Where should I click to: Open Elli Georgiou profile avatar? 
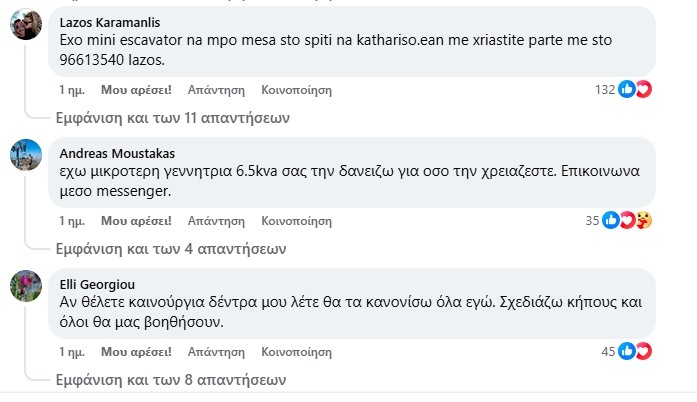[x=26, y=286]
